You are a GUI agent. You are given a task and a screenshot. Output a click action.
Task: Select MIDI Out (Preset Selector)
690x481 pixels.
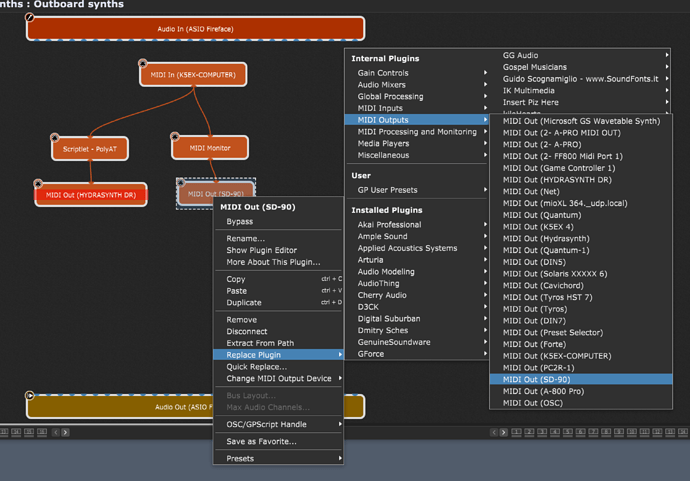tap(581, 332)
